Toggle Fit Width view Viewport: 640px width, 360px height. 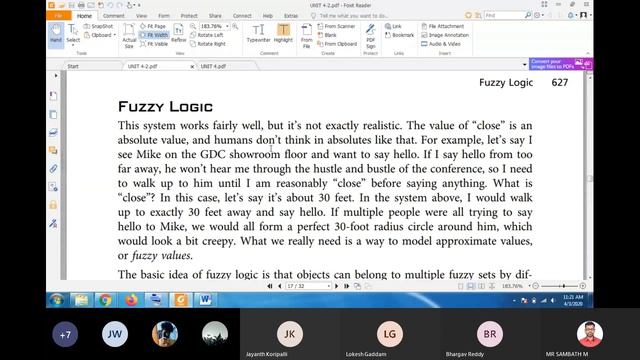click(x=154, y=35)
